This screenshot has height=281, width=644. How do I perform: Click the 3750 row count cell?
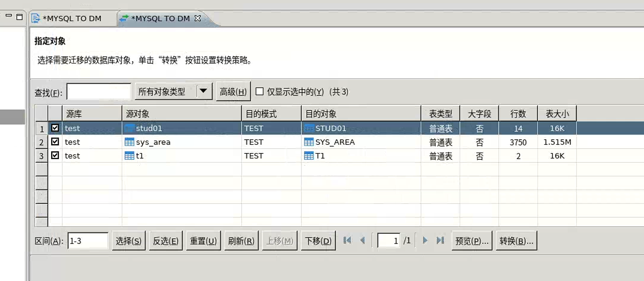518,142
